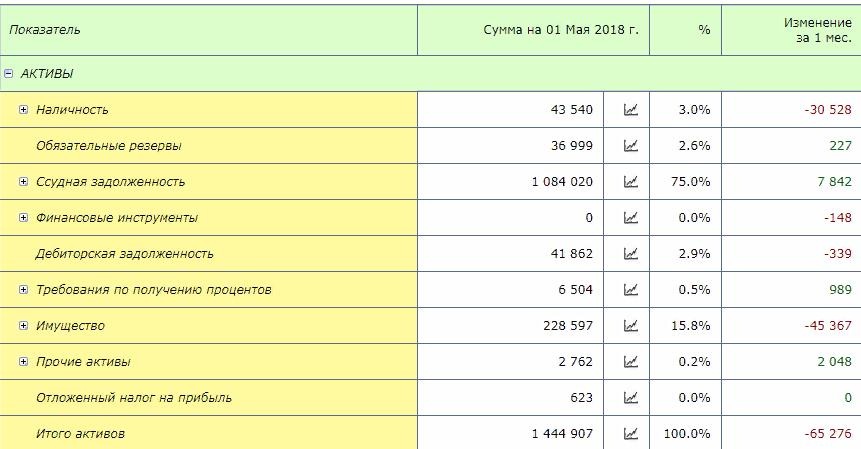
Task: Expand the Ссудная задолженность row
Action: (x=23, y=181)
